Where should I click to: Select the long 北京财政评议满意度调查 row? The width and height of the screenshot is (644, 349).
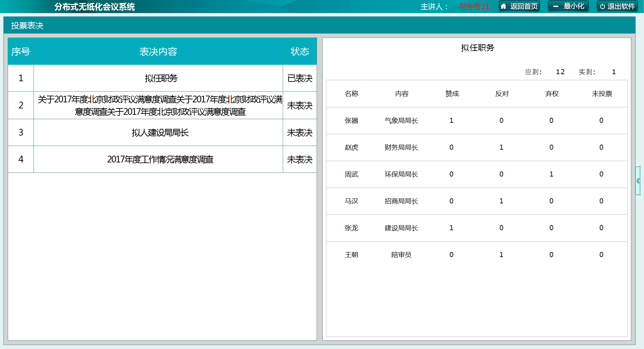(x=160, y=105)
